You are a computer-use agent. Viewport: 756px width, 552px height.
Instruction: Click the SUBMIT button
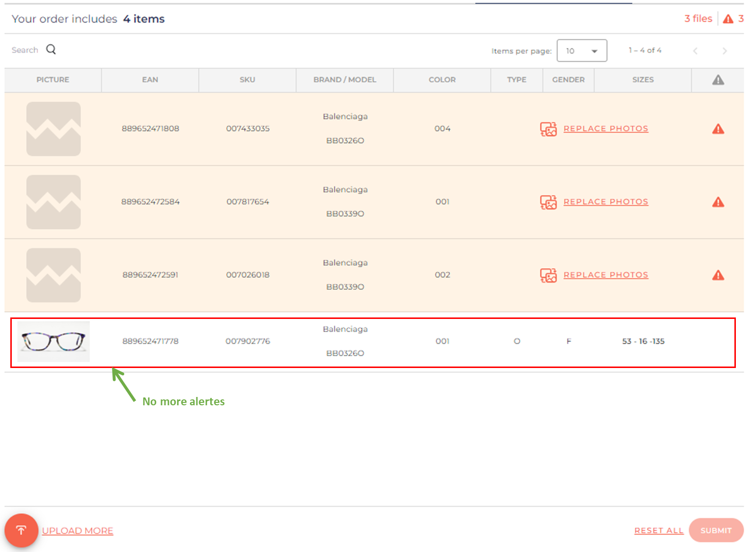(716, 530)
